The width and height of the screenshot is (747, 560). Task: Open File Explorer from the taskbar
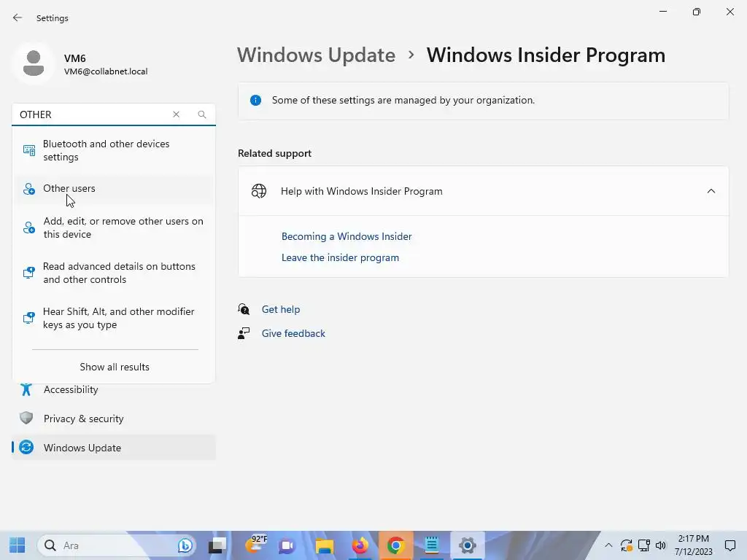tap(325, 545)
